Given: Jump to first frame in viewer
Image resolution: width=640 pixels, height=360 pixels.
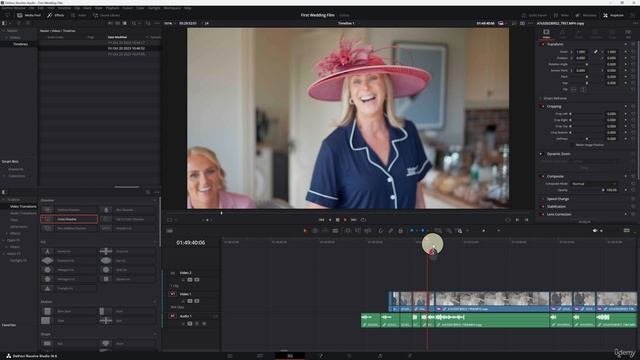Looking at the screenshot, I should pos(321,220).
